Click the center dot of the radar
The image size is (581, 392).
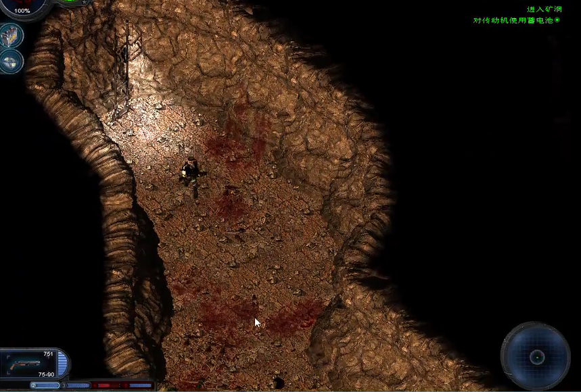[x=537, y=356]
